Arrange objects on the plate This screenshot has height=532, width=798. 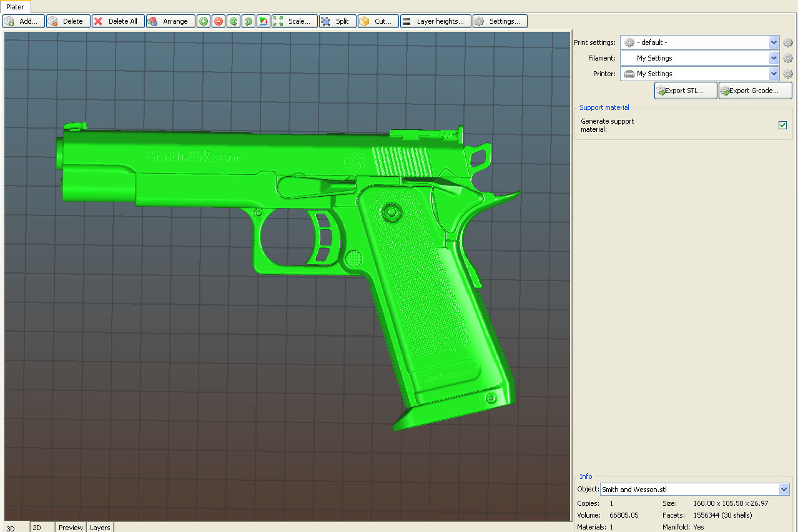point(170,21)
